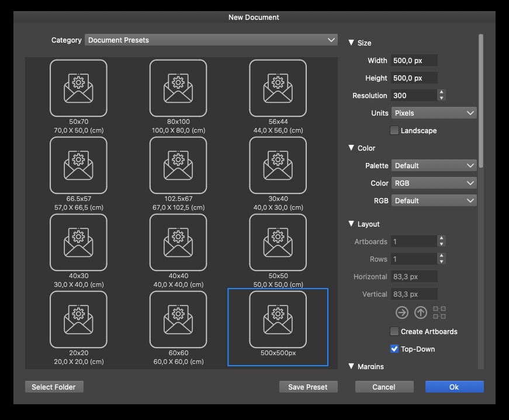
Task: Choose the 30x40 preset icon
Action: click(x=278, y=165)
